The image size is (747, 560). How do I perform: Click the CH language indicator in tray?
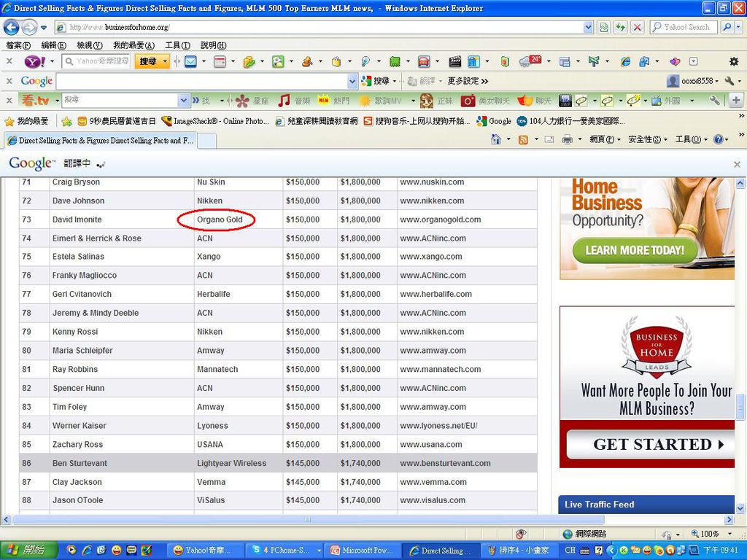[x=570, y=550]
